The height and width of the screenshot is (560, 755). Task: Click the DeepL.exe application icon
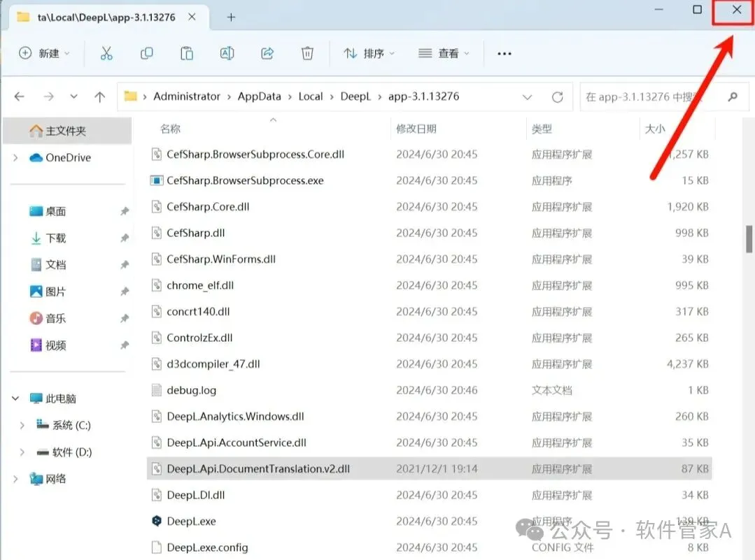[157, 521]
